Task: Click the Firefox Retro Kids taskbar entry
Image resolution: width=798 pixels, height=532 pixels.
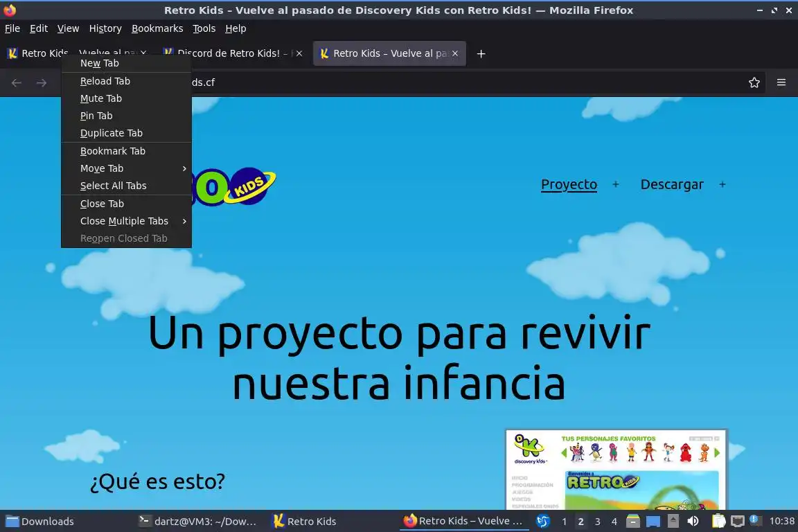Action: coord(463,522)
